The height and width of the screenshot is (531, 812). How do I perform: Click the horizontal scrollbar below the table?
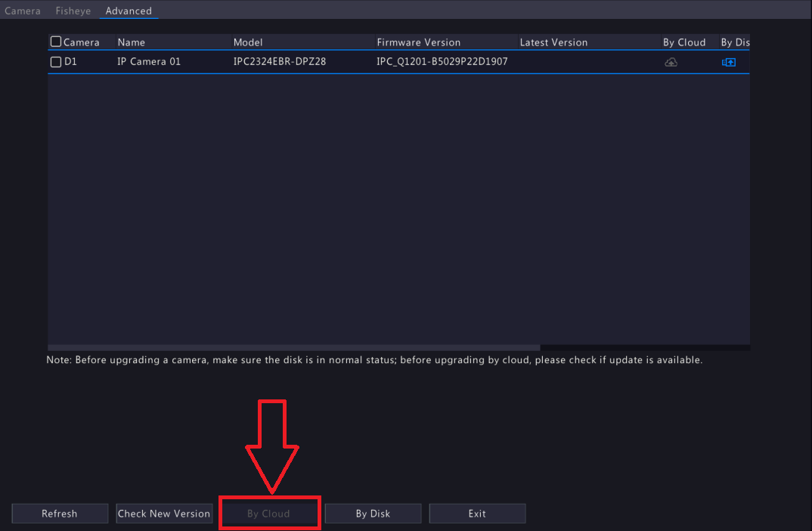click(293, 348)
